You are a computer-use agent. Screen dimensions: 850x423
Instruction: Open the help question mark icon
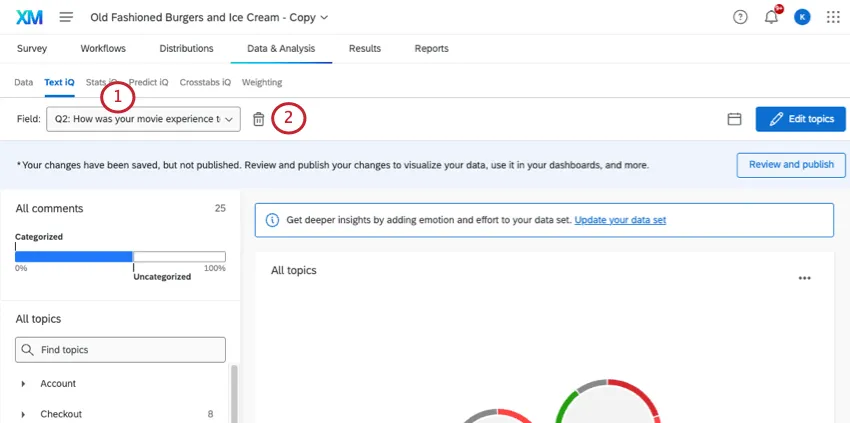740,17
